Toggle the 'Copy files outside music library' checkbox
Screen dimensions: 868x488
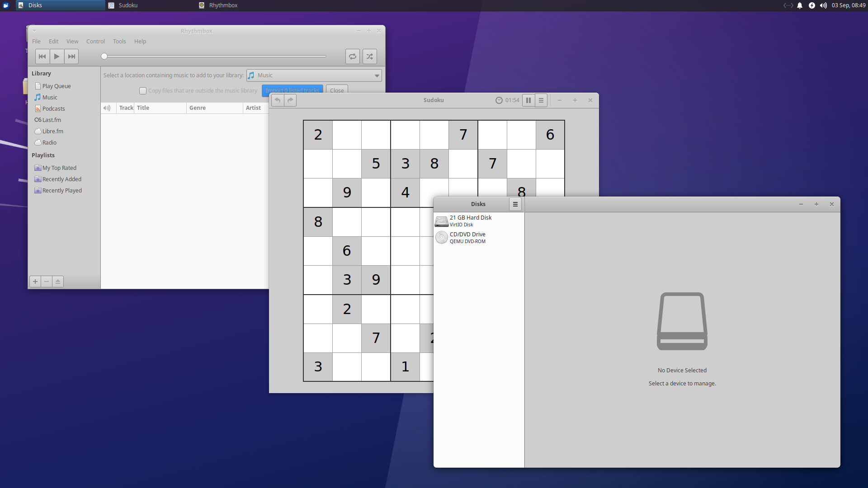[142, 90]
